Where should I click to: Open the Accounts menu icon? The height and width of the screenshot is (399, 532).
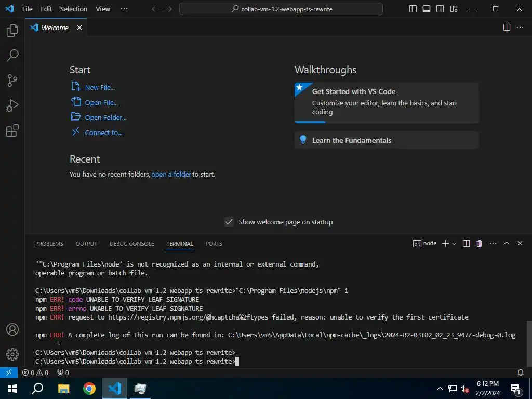pyautogui.click(x=12, y=329)
